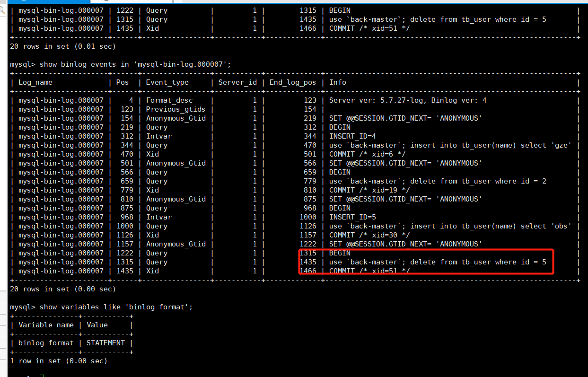Select the Info column header
This screenshot has height=377, width=588.
[338, 82]
